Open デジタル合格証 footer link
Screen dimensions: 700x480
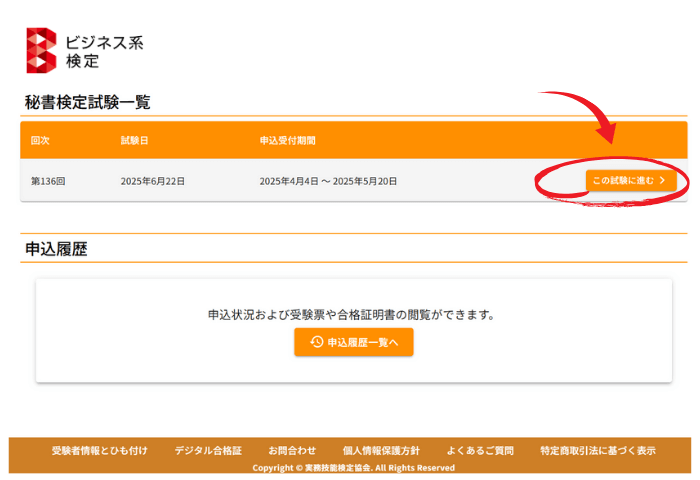click(208, 451)
